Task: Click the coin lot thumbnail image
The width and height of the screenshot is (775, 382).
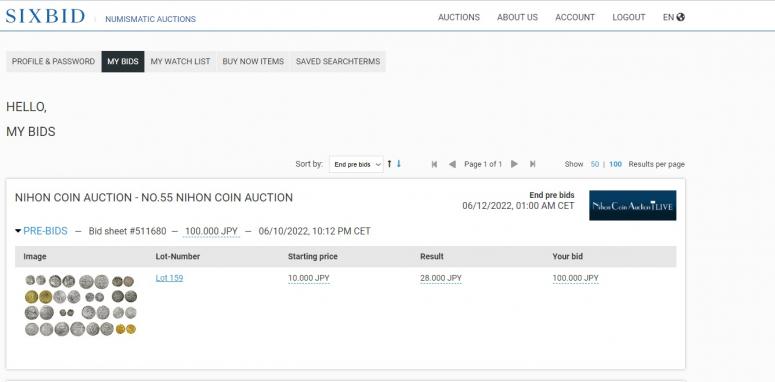Action: pyautogui.click(x=80, y=305)
